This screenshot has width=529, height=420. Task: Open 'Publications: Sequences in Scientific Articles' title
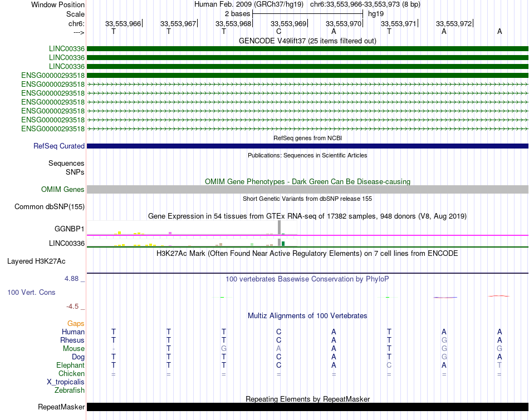[307, 155]
